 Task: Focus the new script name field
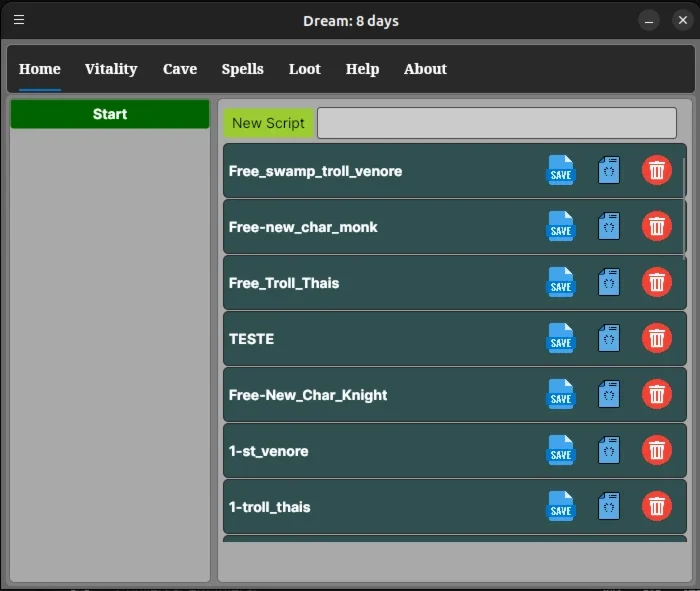click(497, 123)
